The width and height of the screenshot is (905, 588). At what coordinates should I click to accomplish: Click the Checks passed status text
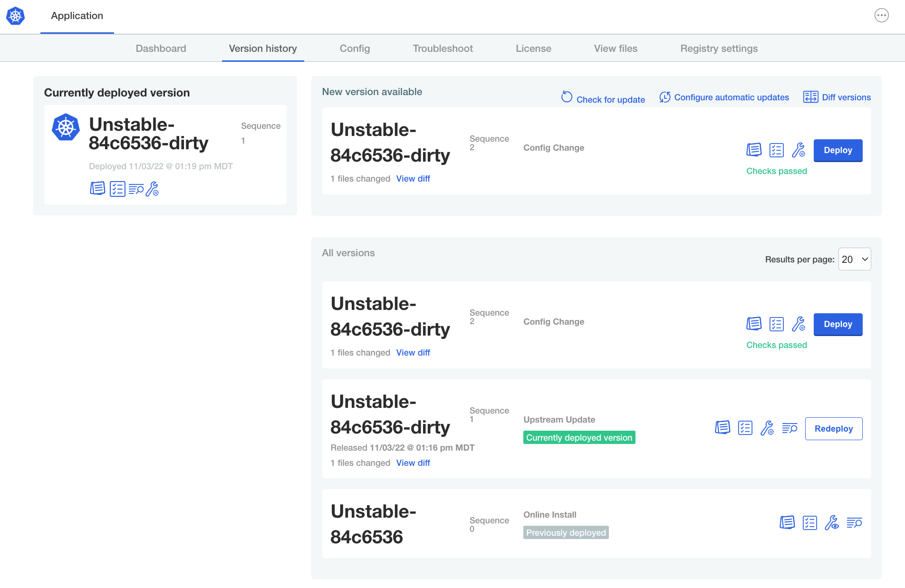coord(777,171)
